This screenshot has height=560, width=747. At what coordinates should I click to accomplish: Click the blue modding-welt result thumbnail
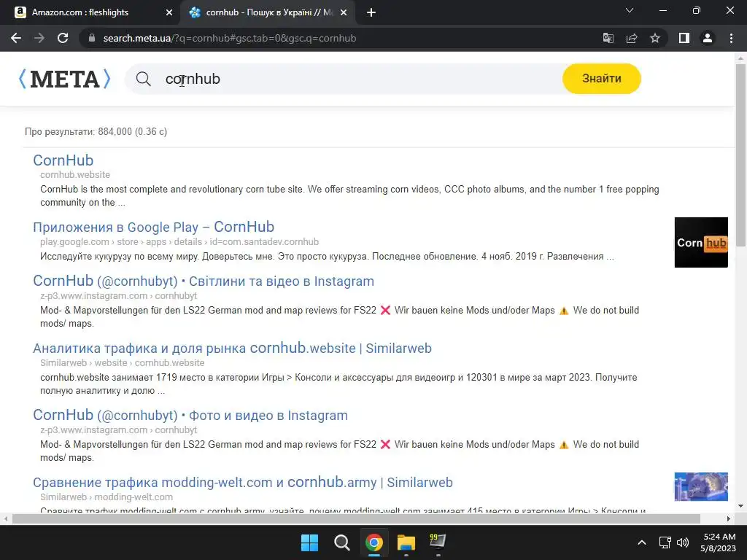pos(701,486)
